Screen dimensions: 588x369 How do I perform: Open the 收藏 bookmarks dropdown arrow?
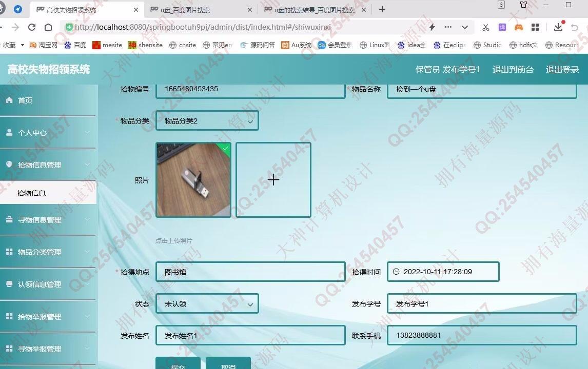(x=22, y=45)
